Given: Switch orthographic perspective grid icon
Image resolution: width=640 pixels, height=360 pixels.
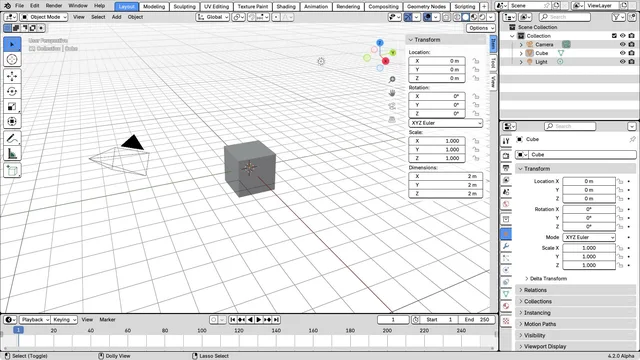Looking at the screenshot, I should pos(392,120).
